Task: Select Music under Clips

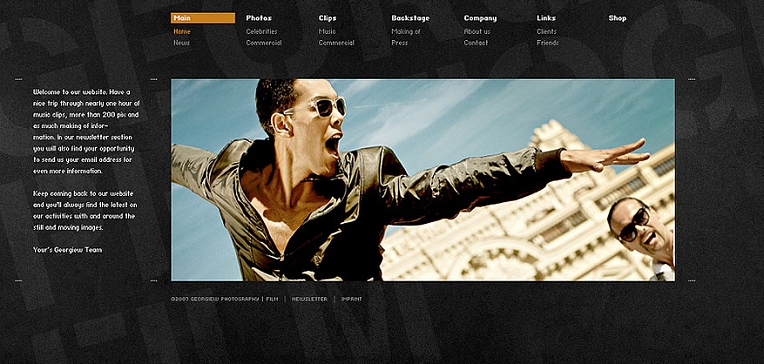Action: pyautogui.click(x=327, y=31)
